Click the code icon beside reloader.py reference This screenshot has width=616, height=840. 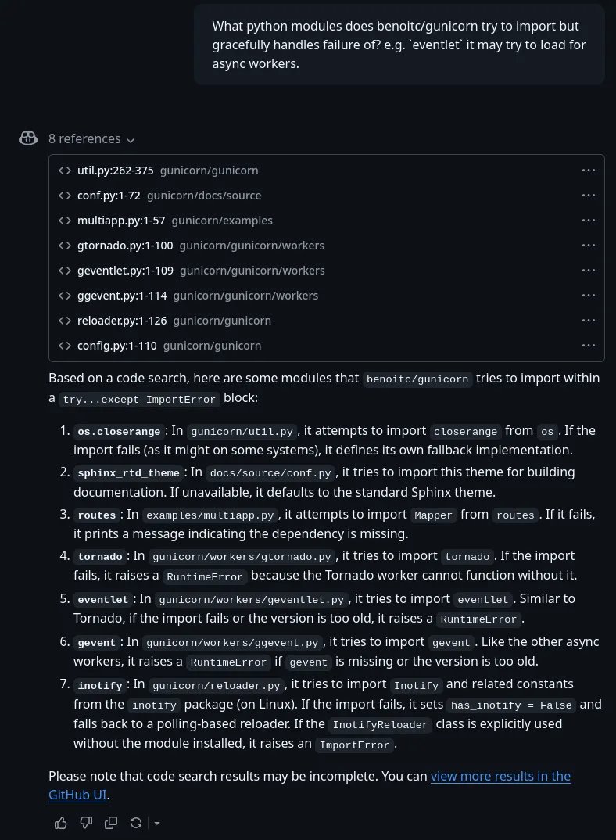[x=65, y=320]
